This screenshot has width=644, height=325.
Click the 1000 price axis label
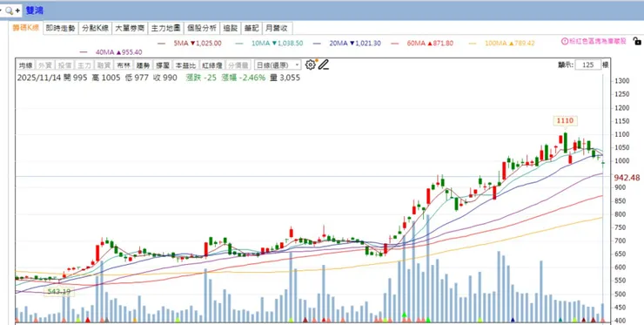coord(622,161)
